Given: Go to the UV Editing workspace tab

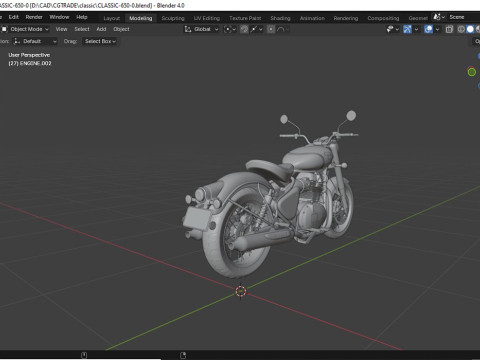Looking at the screenshot, I should tap(207, 18).
